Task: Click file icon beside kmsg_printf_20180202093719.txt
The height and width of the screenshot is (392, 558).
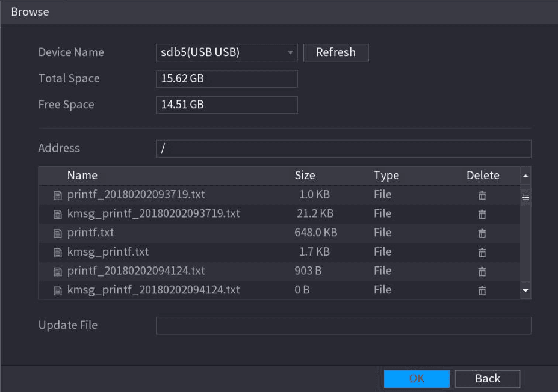Action: click(x=58, y=215)
